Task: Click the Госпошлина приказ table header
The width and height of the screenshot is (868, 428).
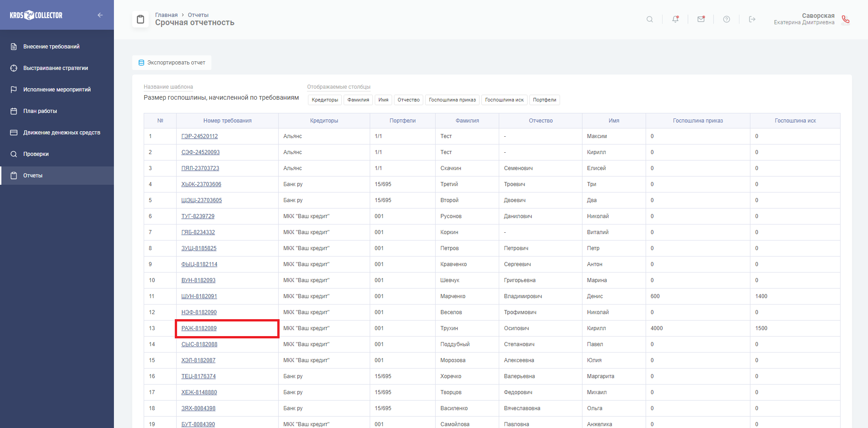Action: [x=698, y=121]
